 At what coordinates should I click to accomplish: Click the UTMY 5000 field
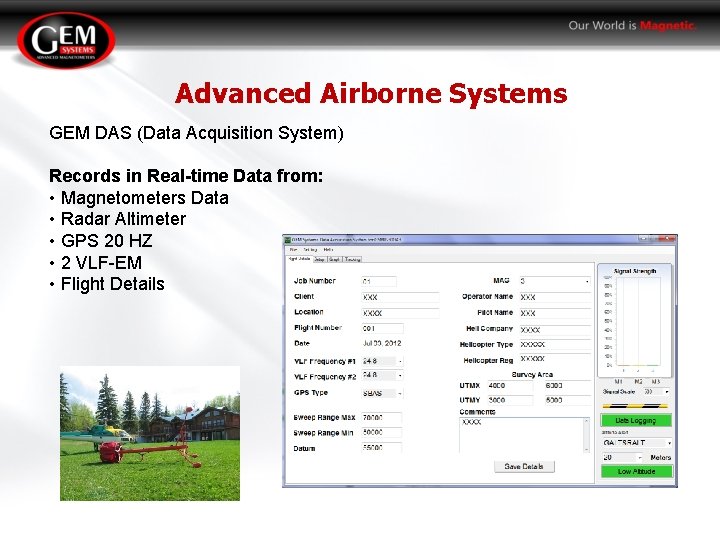(x=568, y=400)
